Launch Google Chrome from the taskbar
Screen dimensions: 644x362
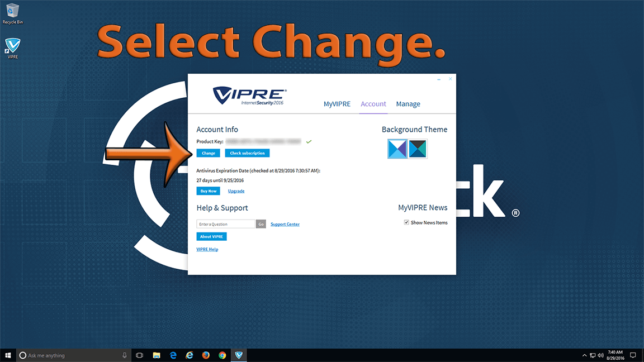click(222, 355)
